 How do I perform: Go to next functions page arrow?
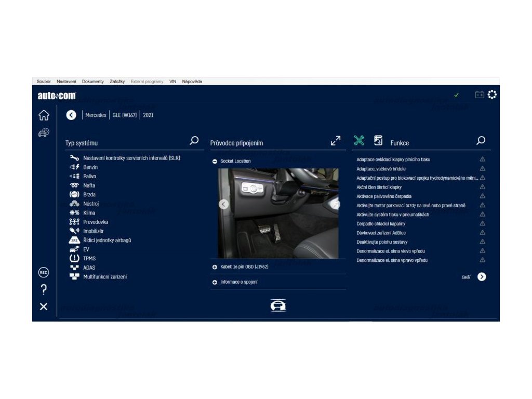tap(482, 277)
